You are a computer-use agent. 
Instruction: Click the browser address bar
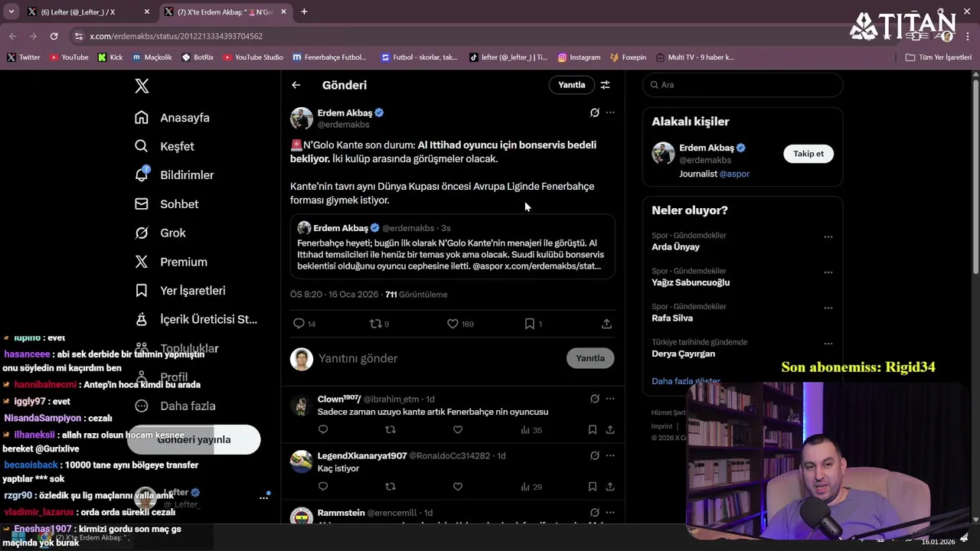point(459,36)
